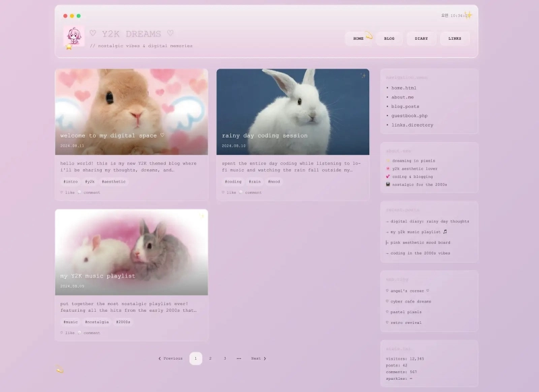Open the pink aesthetic mood board post link
The width and height of the screenshot is (539, 392).
(x=420, y=242)
